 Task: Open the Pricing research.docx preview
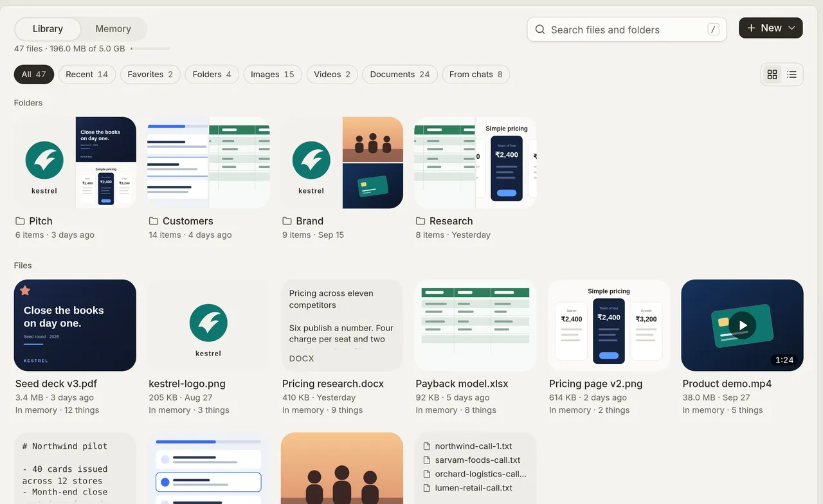[342, 325]
